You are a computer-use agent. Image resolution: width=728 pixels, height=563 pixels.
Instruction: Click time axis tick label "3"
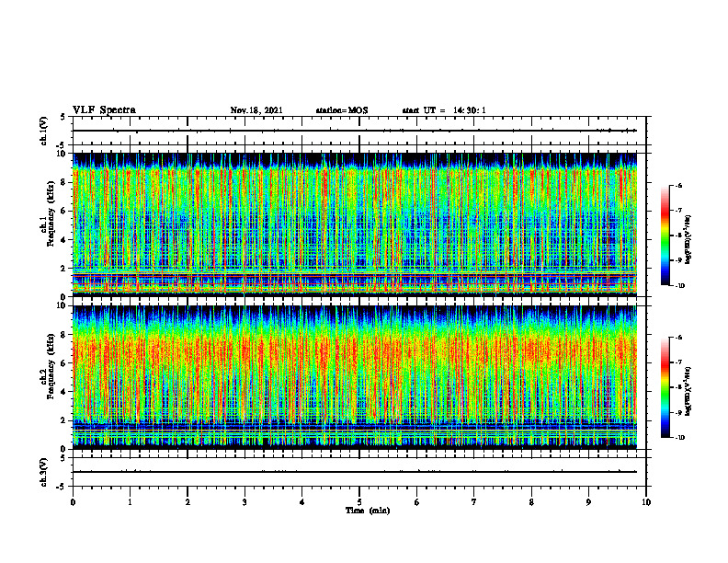pyautogui.click(x=245, y=502)
